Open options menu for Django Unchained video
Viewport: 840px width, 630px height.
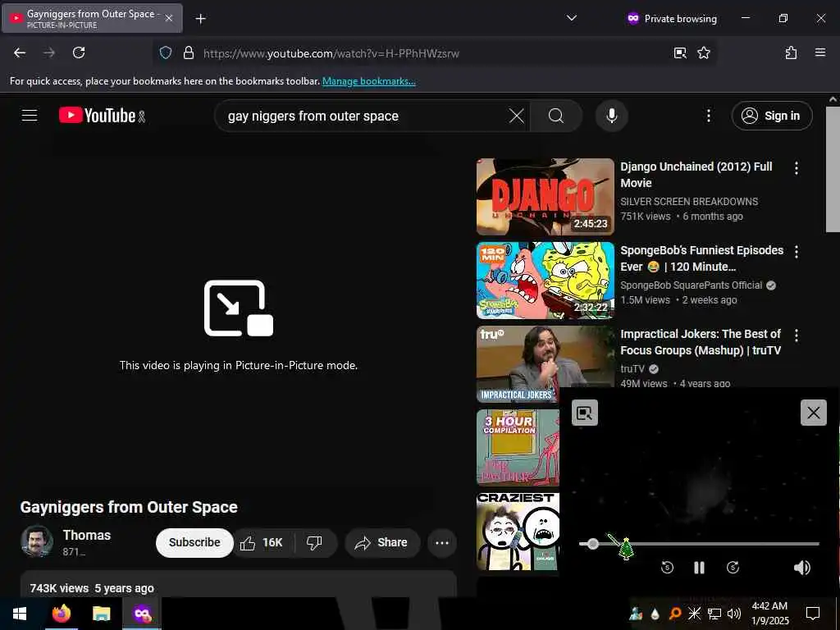pyautogui.click(x=796, y=168)
